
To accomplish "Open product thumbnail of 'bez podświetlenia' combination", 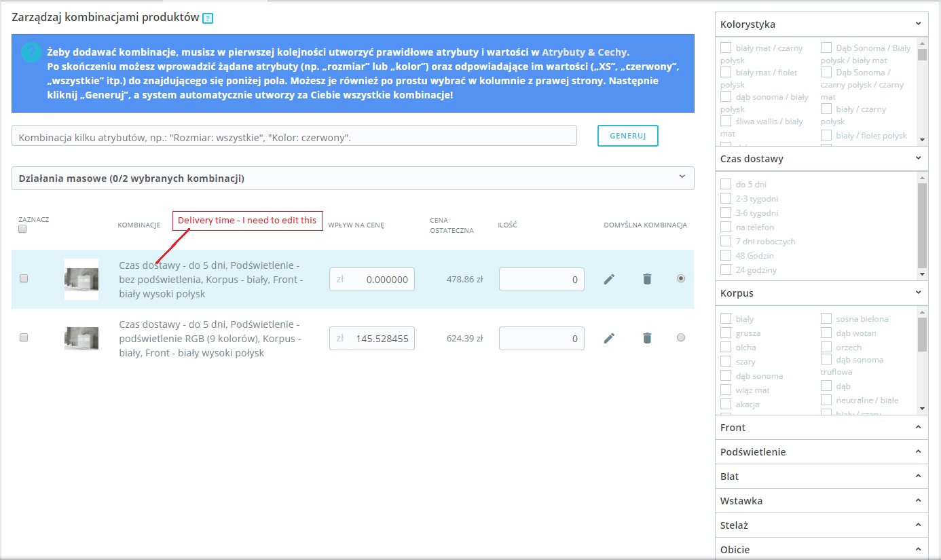I will tap(81, 279).
